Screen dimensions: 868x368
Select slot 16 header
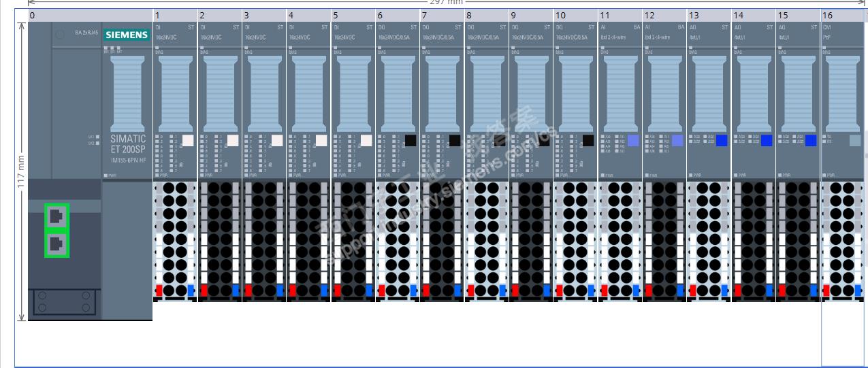pyautogui.click(x=843, y=15)
